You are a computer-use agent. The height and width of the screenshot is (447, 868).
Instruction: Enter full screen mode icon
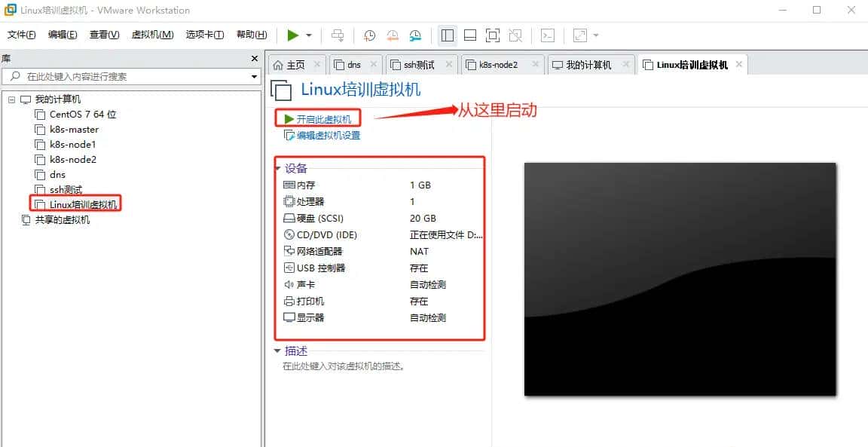point(494,35)
